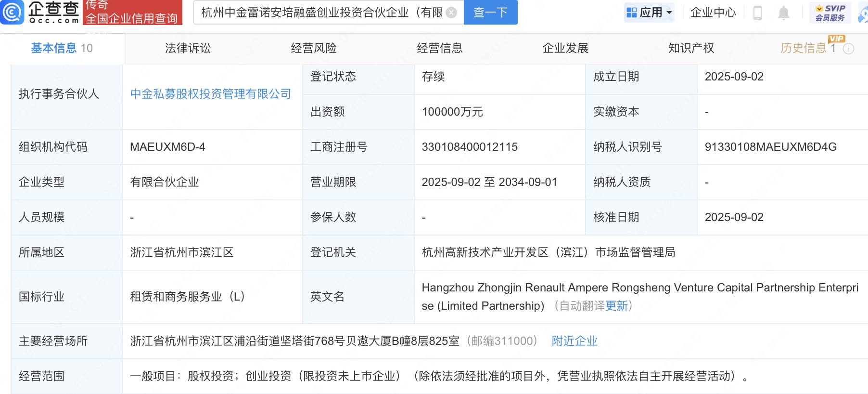Click the 查一下 search button

click(x=490, y=12)
